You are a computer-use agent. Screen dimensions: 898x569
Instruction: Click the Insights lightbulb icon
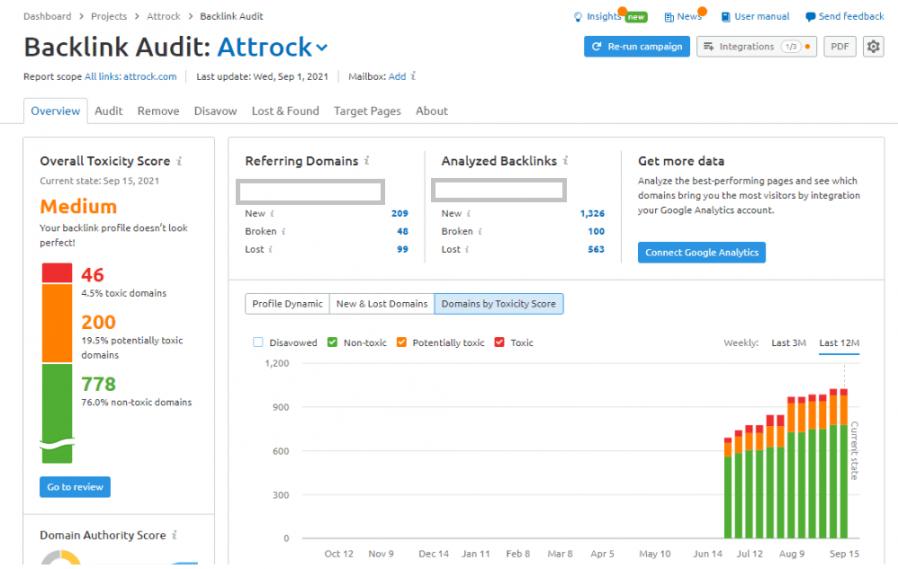tap(578, 17)
